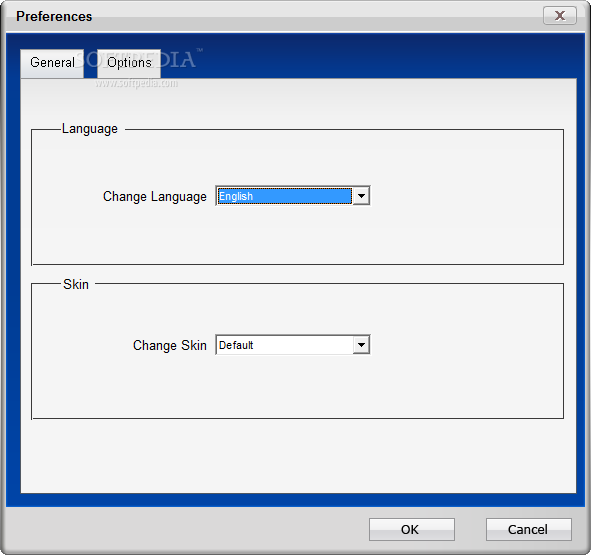Click the Cancel button

pos(528,529)
